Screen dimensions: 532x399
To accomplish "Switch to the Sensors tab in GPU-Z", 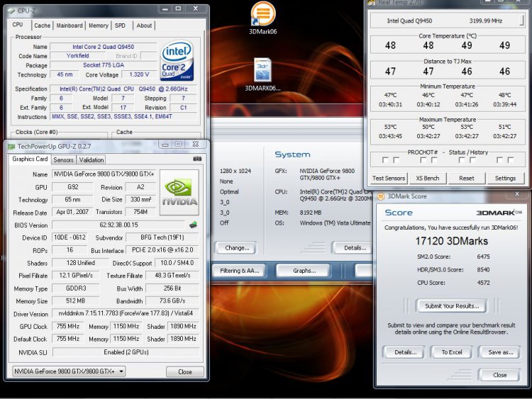I will coord(63,159).
